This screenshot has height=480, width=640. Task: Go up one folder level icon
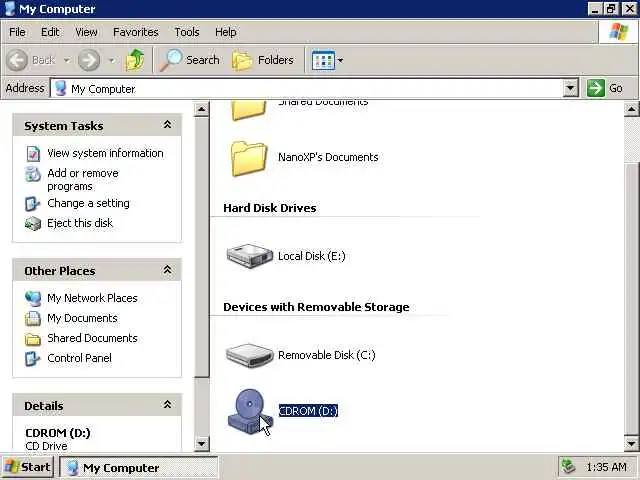pyautogui.click(x=135, y=60)
